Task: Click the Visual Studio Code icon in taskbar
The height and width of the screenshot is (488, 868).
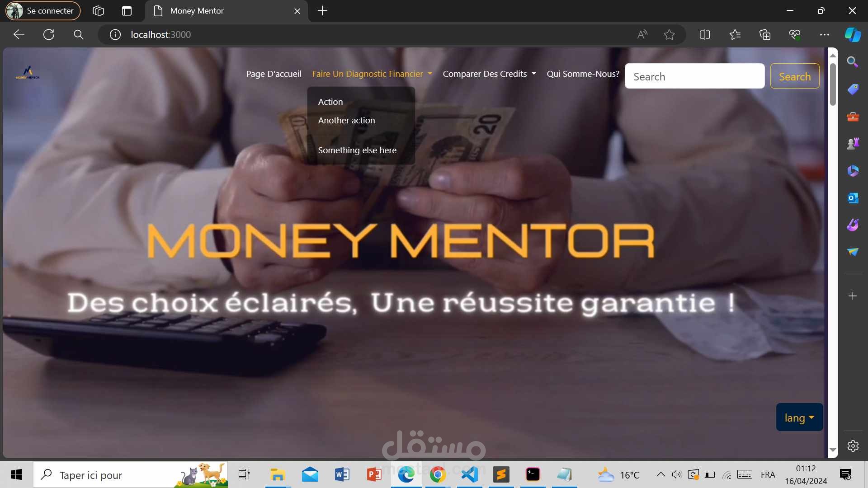Action: click(x=469, y=474)
